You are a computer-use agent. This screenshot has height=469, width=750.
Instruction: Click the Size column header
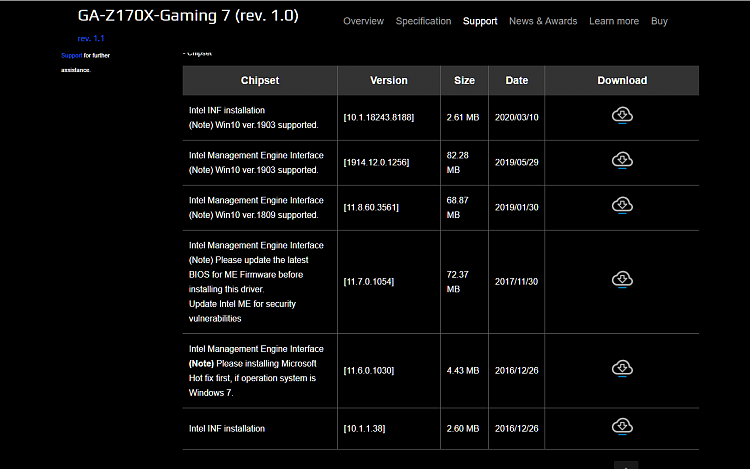464,80
